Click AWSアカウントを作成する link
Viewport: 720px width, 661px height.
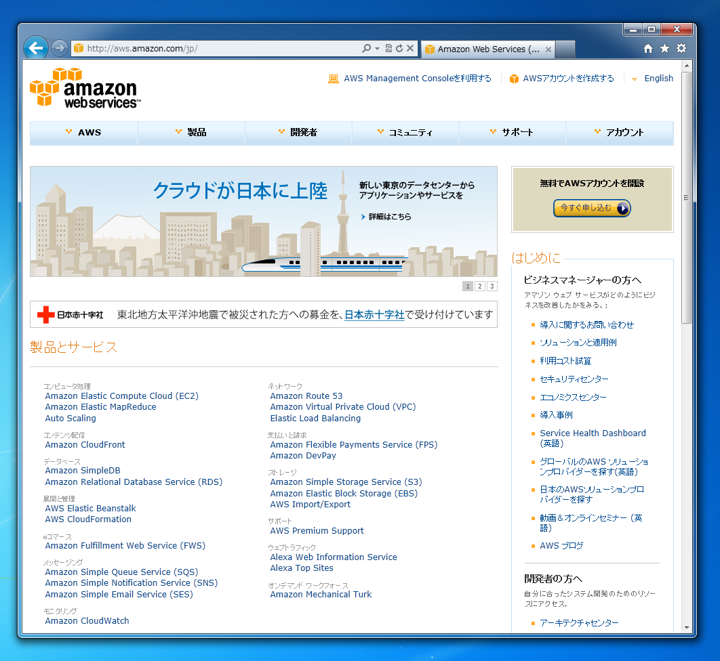(568, 78)
